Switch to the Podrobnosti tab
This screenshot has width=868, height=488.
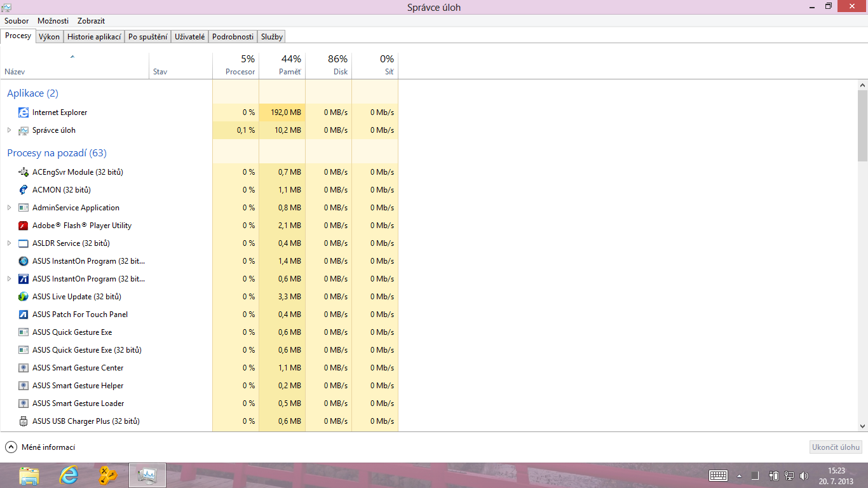click(x=233, y=37)
